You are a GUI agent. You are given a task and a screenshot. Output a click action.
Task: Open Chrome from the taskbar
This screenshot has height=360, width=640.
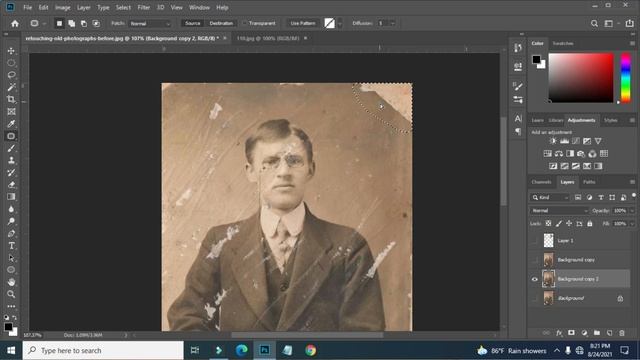(x=310, y=351)
